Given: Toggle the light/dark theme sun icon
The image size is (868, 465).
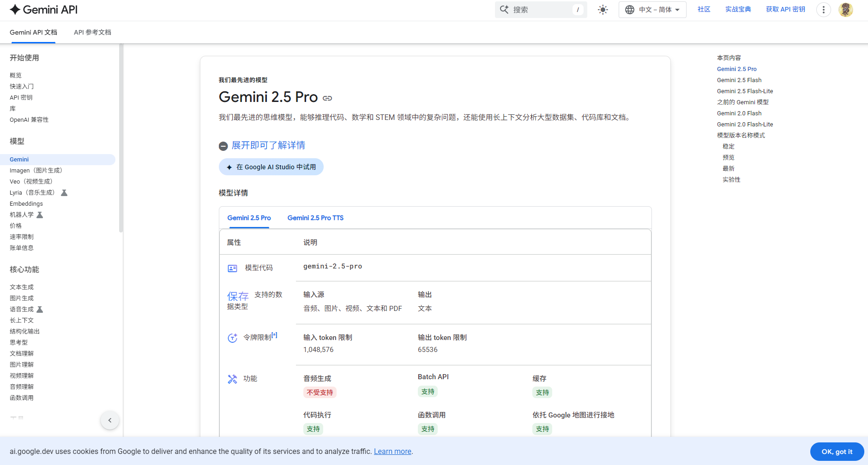Looking at the screenshot, I should [603, 10].
